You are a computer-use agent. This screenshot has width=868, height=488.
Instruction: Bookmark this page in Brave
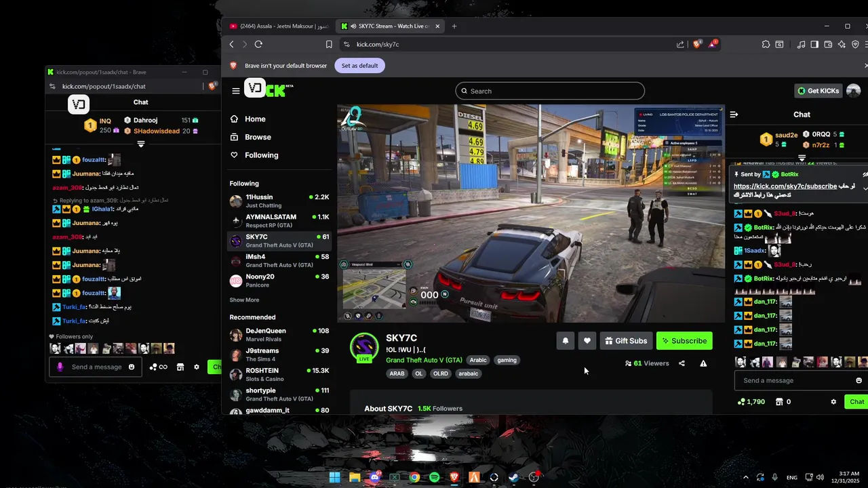pos(329,44)
